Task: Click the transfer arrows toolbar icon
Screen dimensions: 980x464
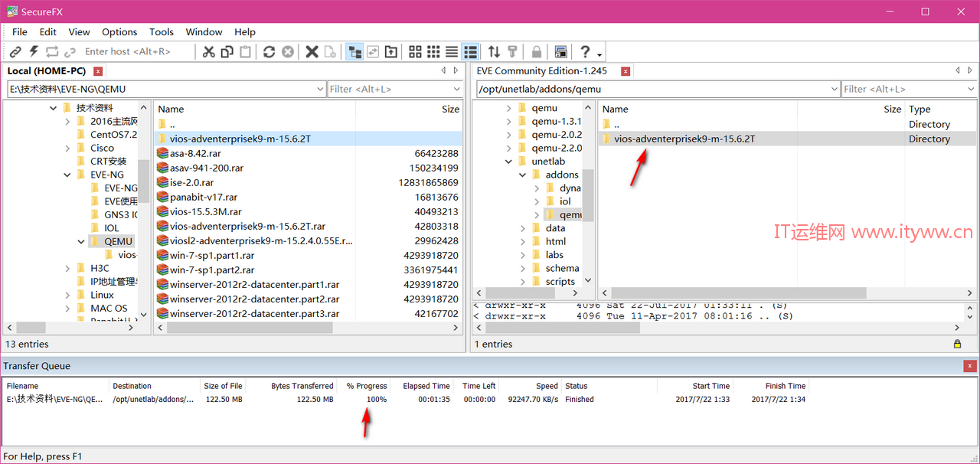Action: (494, 51)
